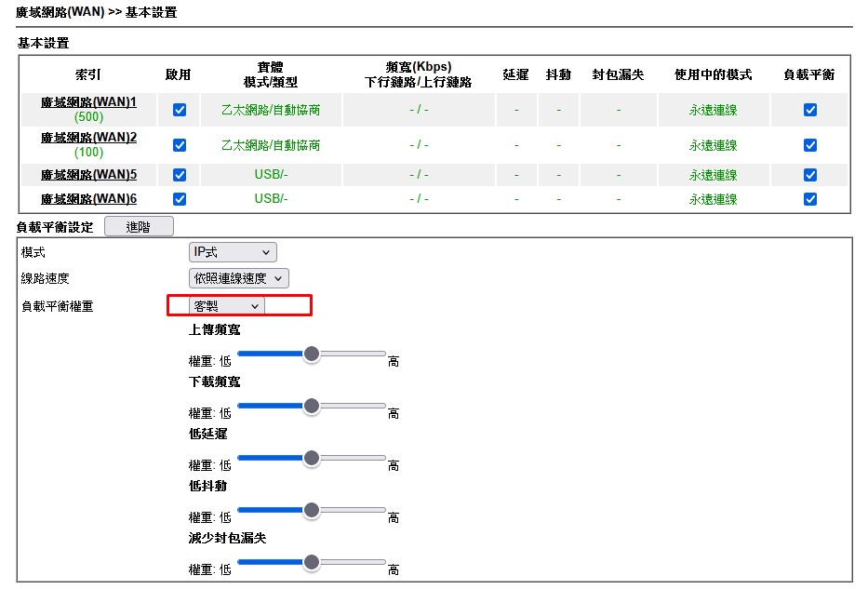Click the 上傳頻寬 weight slider handle
Screen dimensions: 868x589
tap(312, 354)
